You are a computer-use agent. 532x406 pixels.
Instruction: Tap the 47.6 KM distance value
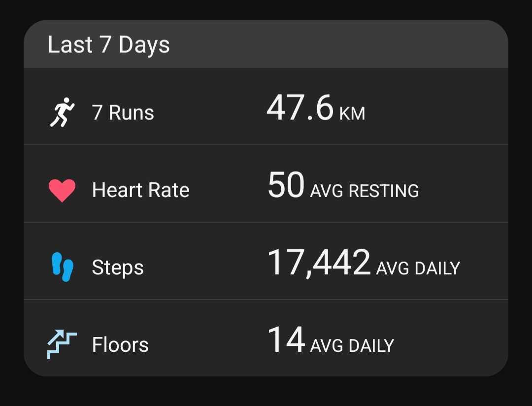pyautogui.click(x=316, y=108)
